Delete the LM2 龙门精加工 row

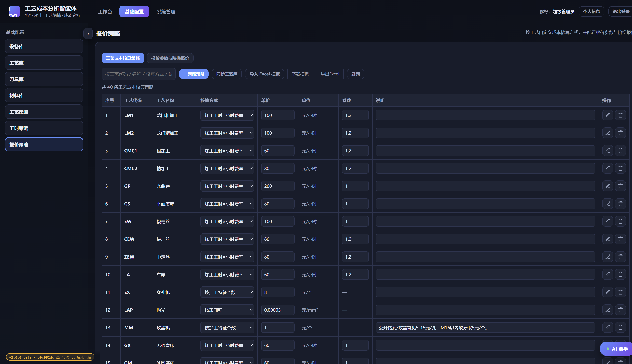620,133
